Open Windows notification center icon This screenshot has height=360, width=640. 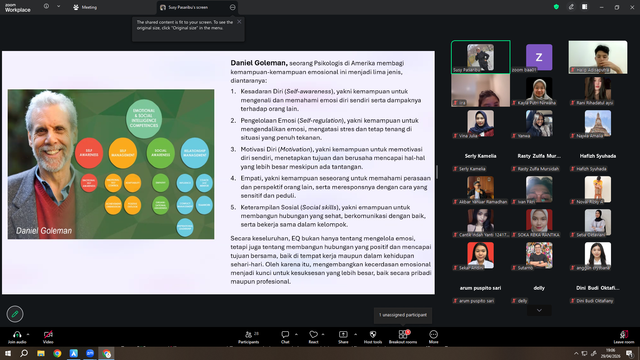tap(629, 353)
